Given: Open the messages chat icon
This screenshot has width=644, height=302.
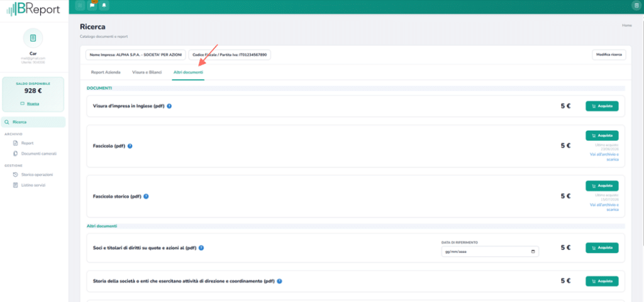Looking at the screenshot, I should pyautogui.click(x=92, y=5).
